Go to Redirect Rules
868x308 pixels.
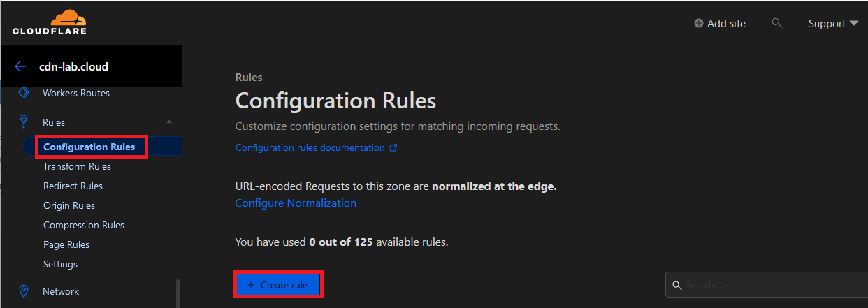click(x=73, y=186)
